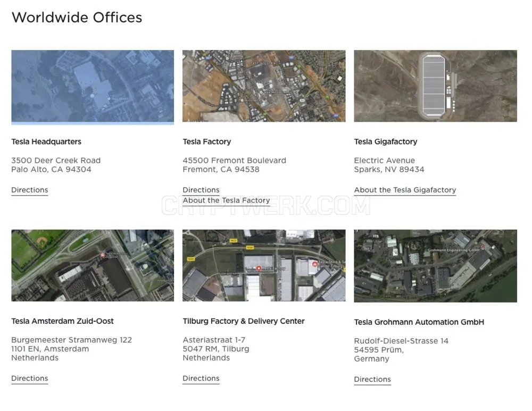The width and height of the screenshot is (532, 411).
Task: Open Directions for Tesla Amsterdam Zuid-Oost
Action: click(29, 378)
